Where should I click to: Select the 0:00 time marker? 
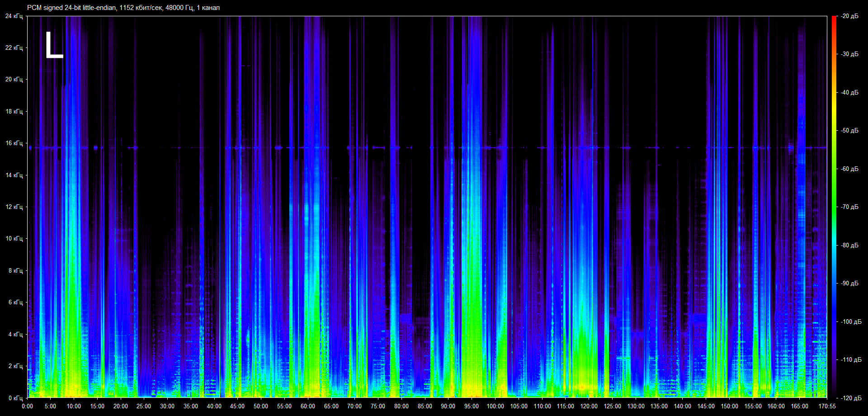(x=27, y=406)
